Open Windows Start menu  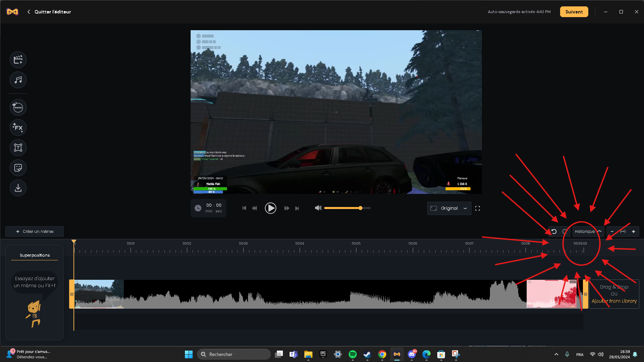click(x=189, y=354)
